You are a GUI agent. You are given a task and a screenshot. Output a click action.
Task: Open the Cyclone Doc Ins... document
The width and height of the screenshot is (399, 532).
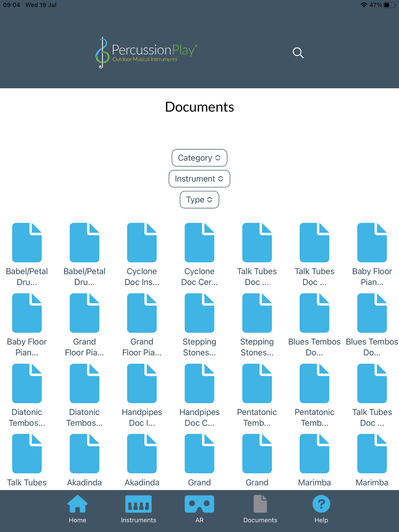coord(142,254)
